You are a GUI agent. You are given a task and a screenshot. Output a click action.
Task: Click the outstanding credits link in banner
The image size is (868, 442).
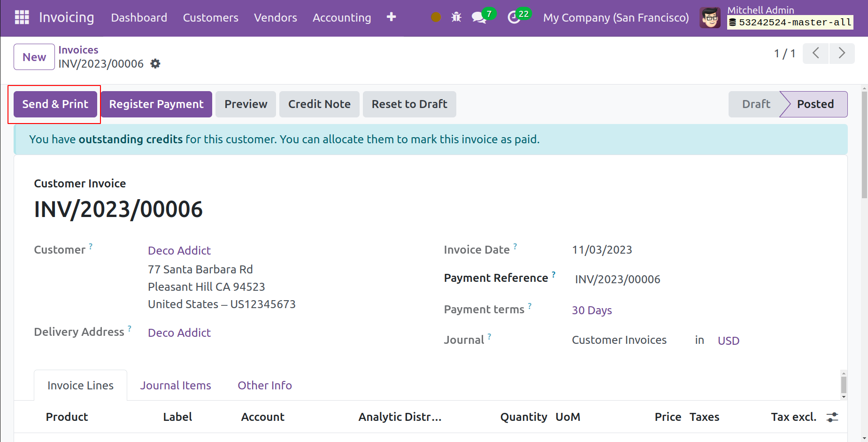coord(131,139)
